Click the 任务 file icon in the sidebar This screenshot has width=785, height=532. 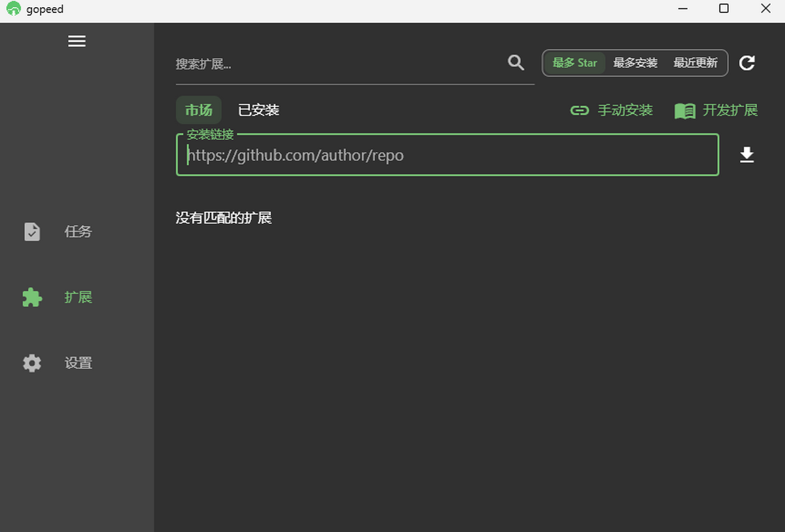tap(32, 232)
